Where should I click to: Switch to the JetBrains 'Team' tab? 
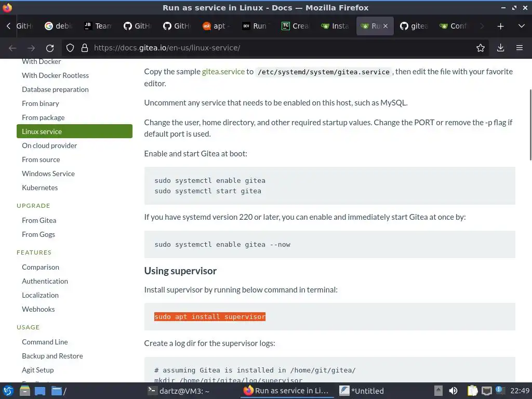coord(98,26)
